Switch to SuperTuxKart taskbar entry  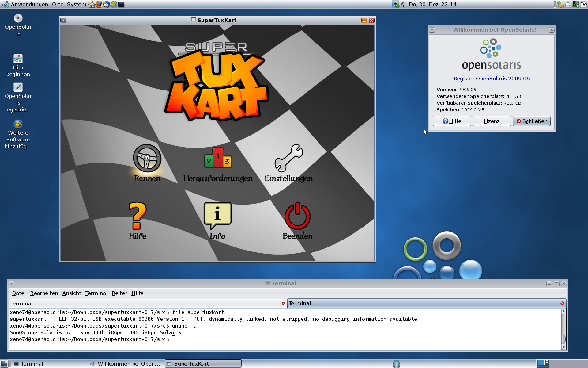[203, 364]
